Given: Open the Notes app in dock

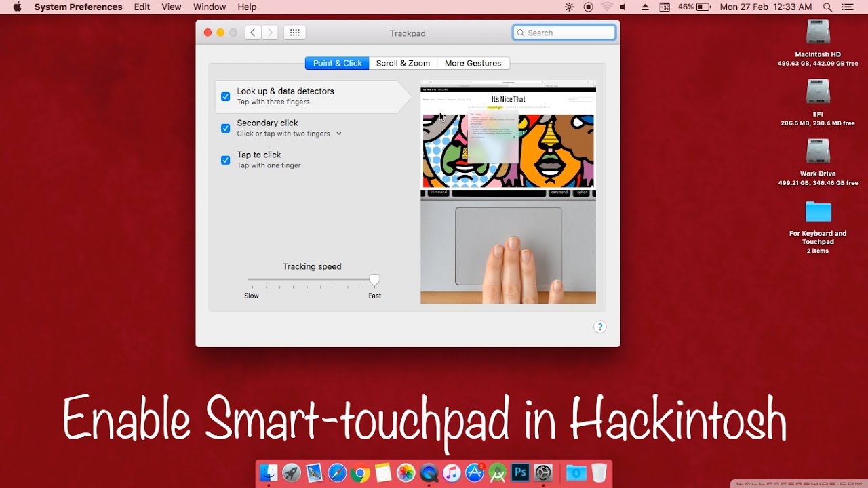Looking at the screenshot, I should coord(383,472).
